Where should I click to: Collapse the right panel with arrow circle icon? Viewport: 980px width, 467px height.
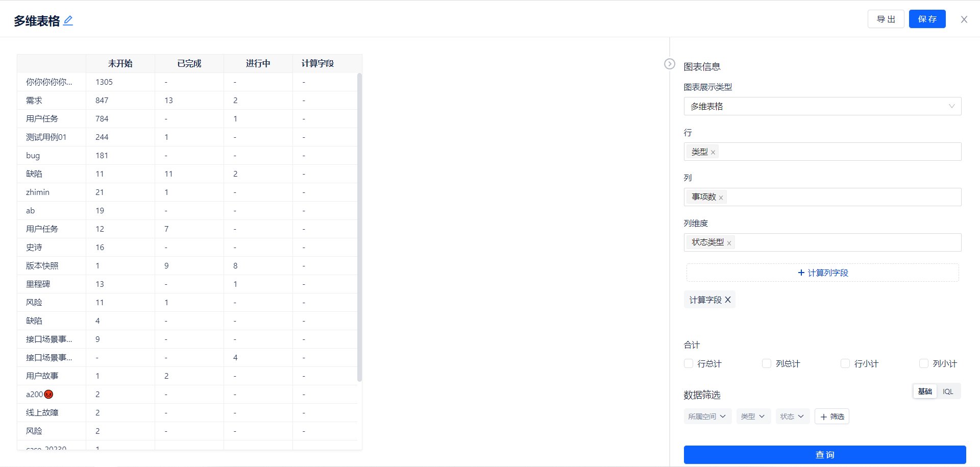point(670,64)
